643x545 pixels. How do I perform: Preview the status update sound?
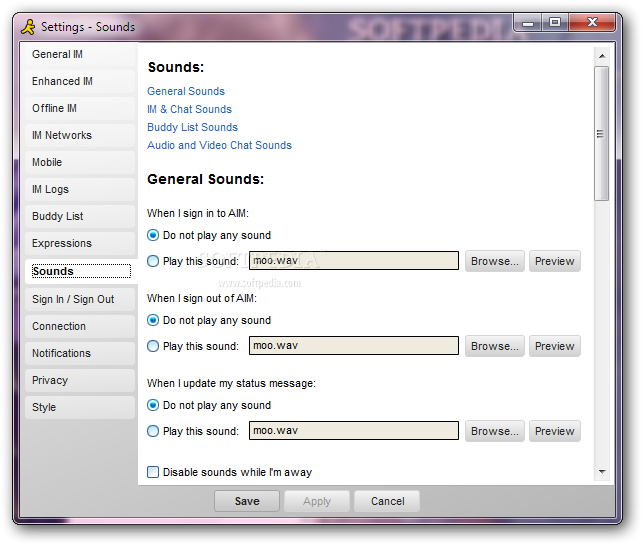click(x=554, y=431)
